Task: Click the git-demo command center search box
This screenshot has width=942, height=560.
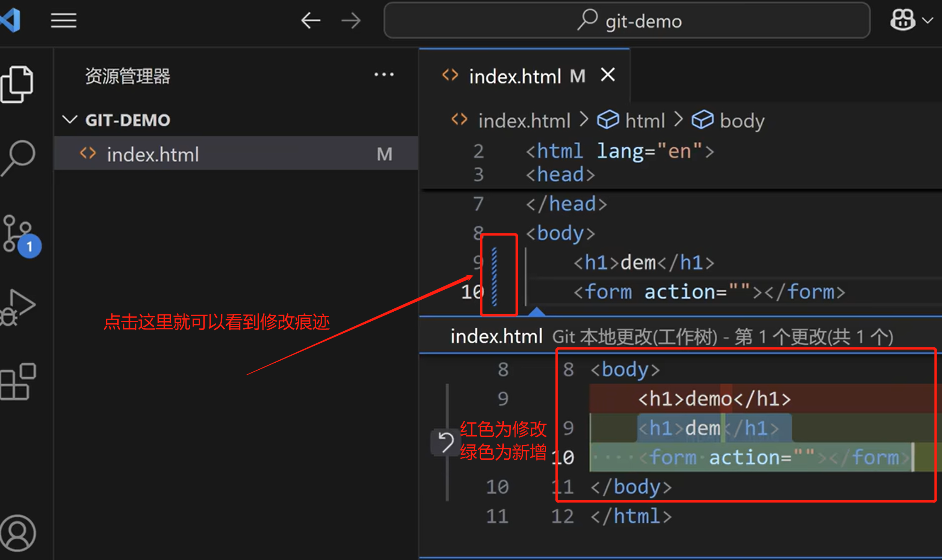Action: 627,20
